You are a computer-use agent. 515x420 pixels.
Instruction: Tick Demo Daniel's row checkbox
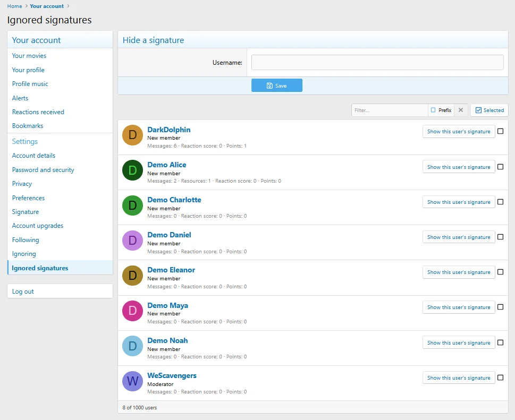(500, 237)
